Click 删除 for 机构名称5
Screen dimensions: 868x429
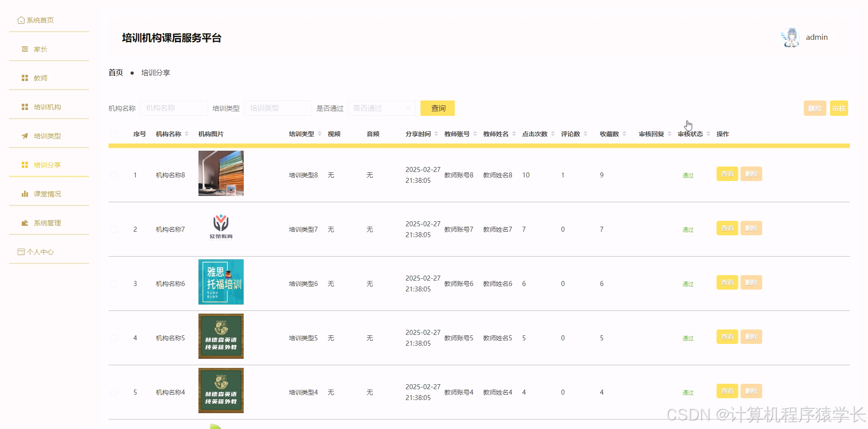pos(751,337)
